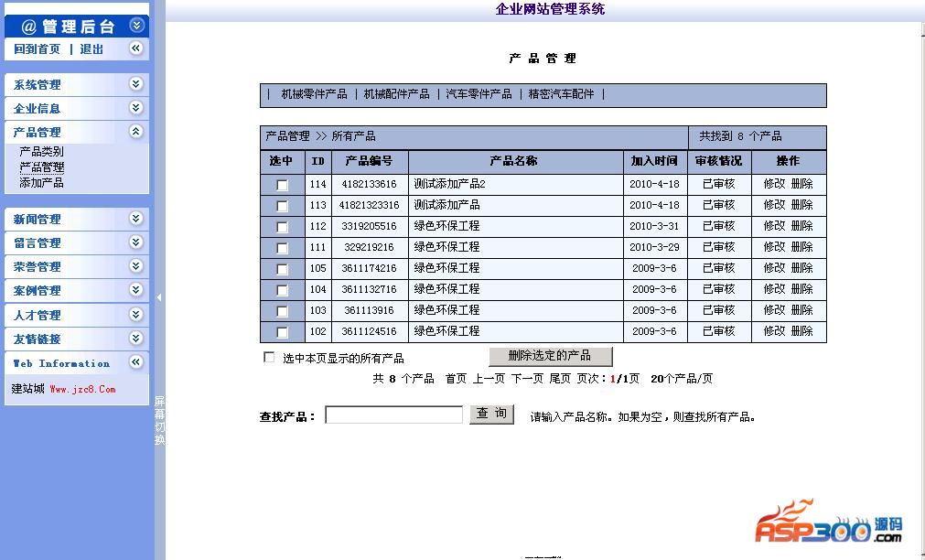Click 修改 for product ID 105
The height and width of the screenshot is (560, 925).
[x=774, y=268]
